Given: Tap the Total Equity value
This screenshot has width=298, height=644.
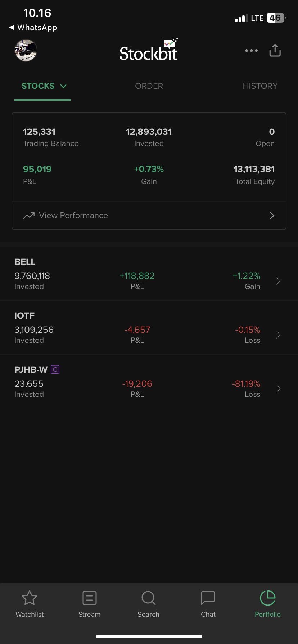Looking at the screenshot, I should click(254, 169).
